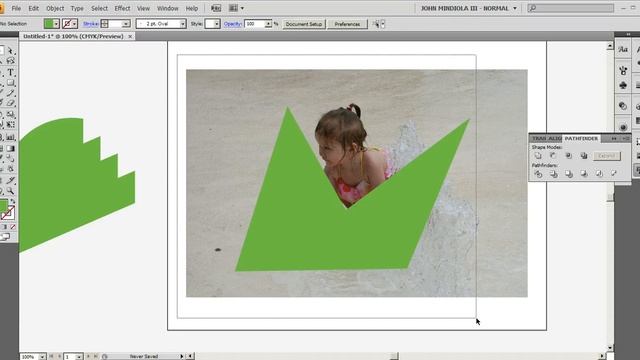The width and height of the screenshot is (640, 360).
Task: Open the Brushes panel icon in dock
Action: (x=623, y=70)
